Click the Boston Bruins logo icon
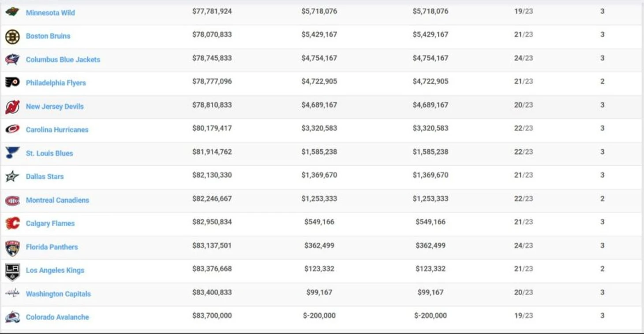Screen dimensions: 644x334 click(x=12, y=36)
